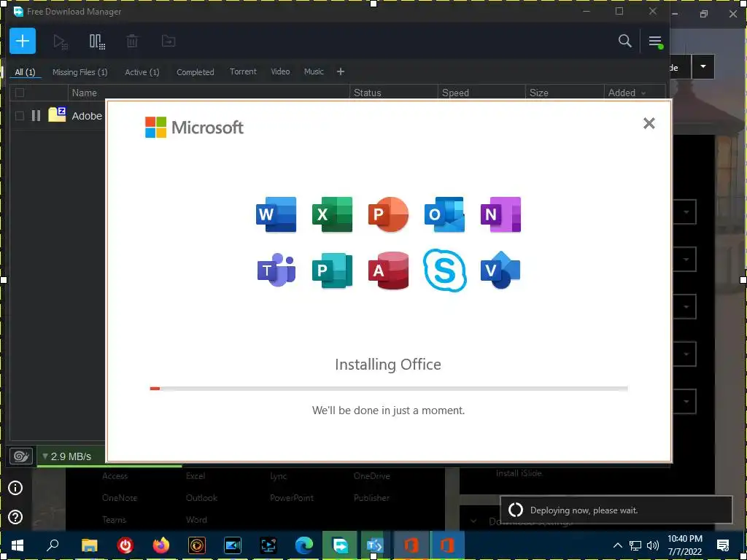Viewport: 747px width, 560px height.
Task: Toggle the snail mode icon
Action: (x=21, y=456)
